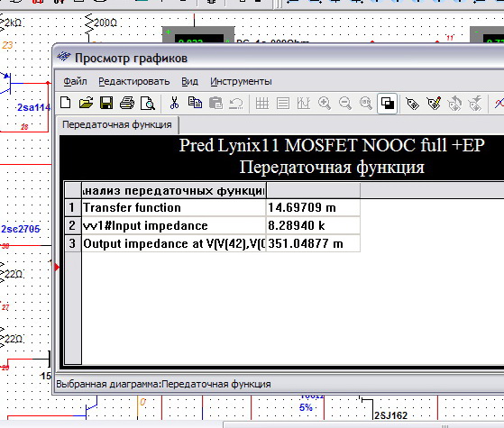Paste using the clipboard icon
Screen dimensions: 504x428
click(x=215, y=103)
